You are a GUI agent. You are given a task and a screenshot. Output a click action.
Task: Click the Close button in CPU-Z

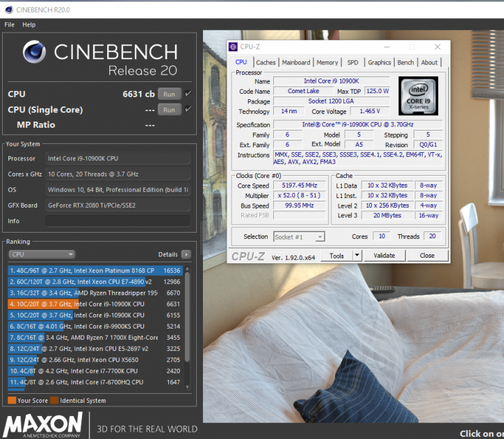click(427, 256)
